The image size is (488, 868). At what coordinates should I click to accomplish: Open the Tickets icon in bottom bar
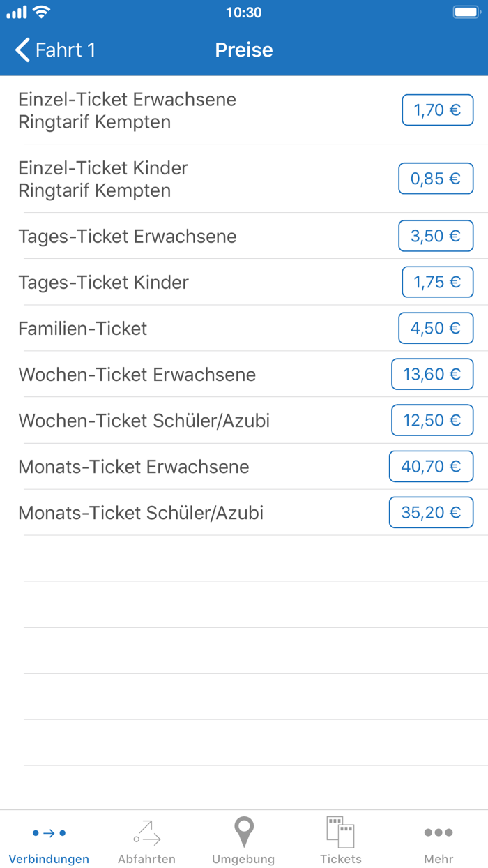coord(341,832)
